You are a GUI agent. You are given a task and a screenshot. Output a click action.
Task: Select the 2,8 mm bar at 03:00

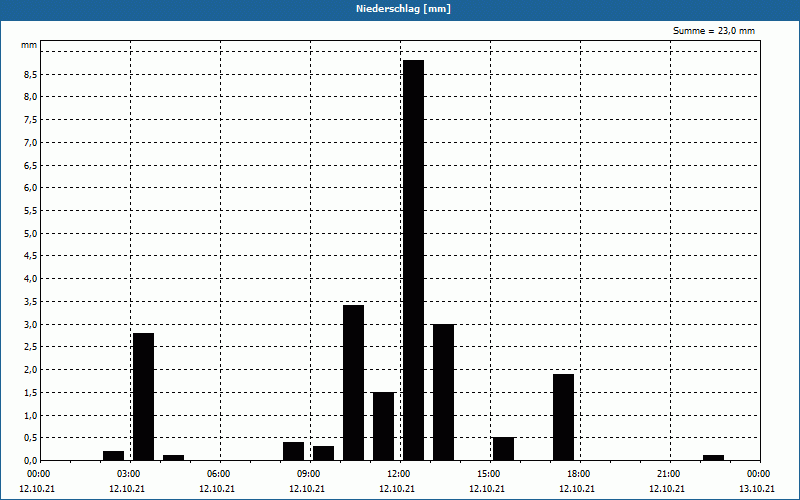click(x=143, y=397)
